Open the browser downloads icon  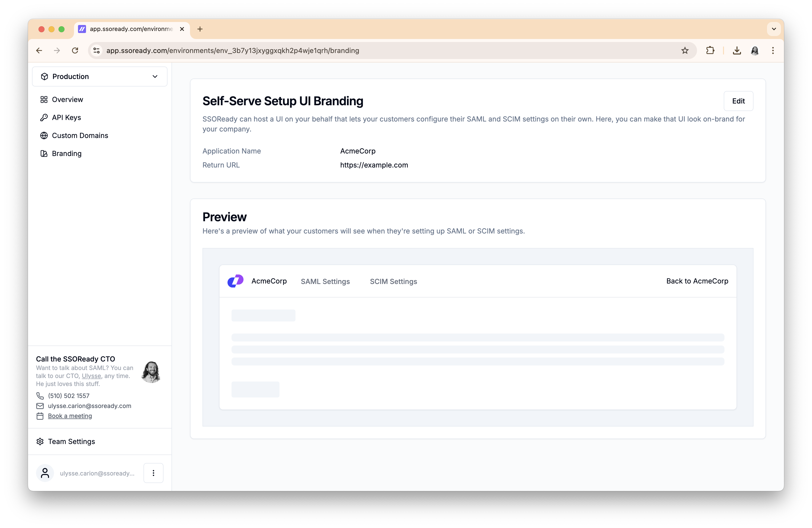point(737,50)
